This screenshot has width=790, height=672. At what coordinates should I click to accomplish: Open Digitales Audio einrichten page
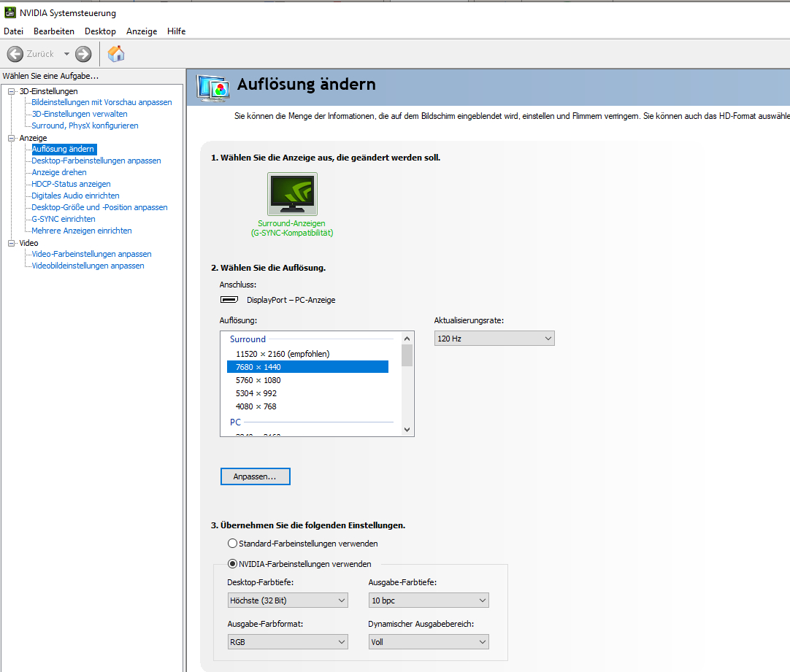coord(76,196)
